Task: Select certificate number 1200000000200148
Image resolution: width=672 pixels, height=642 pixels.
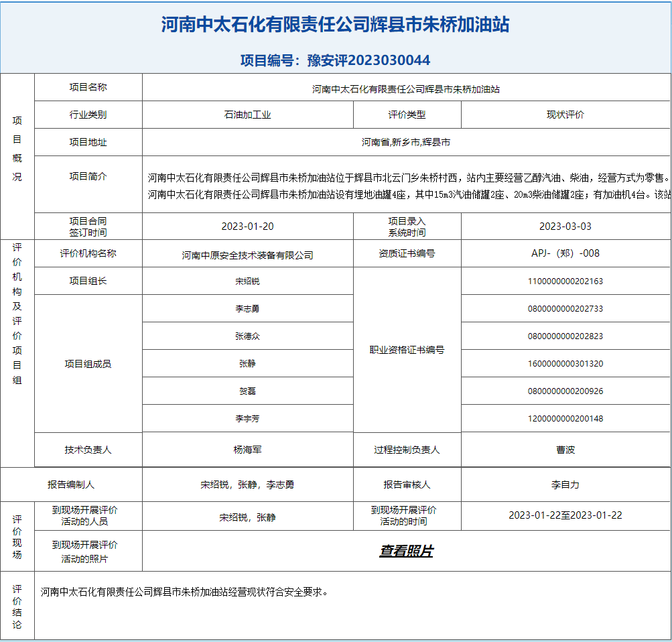Action: tap(565, 418)
